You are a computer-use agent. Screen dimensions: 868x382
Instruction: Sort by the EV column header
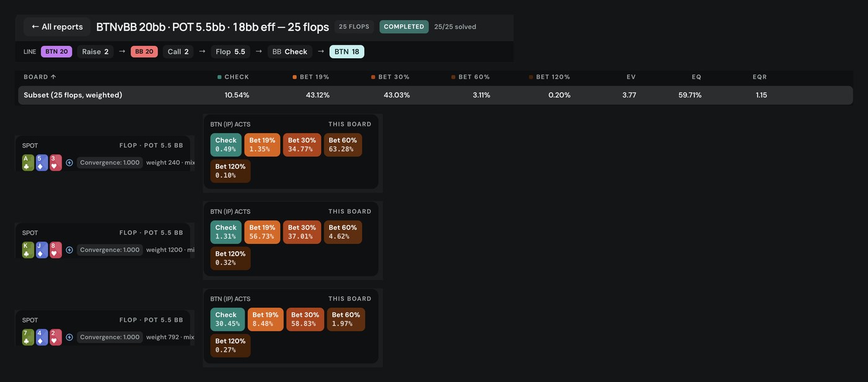[631, 77]
